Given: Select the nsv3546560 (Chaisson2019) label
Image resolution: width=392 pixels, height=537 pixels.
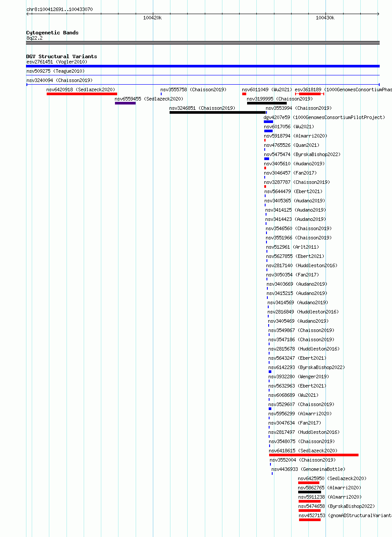Looking at the screenshot, I should point(299,228).
